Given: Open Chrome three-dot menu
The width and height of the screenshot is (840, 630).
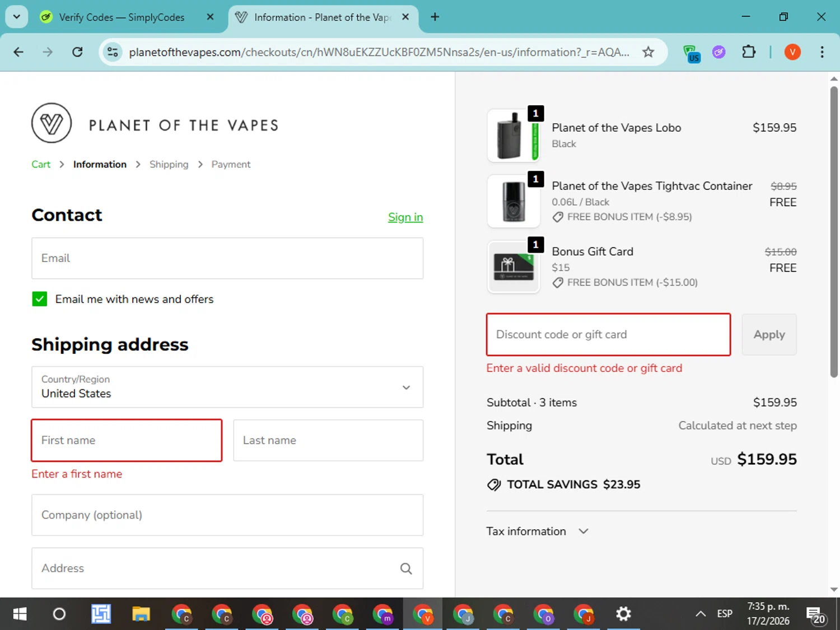Looking at the screenshot, I should point(822,52).
